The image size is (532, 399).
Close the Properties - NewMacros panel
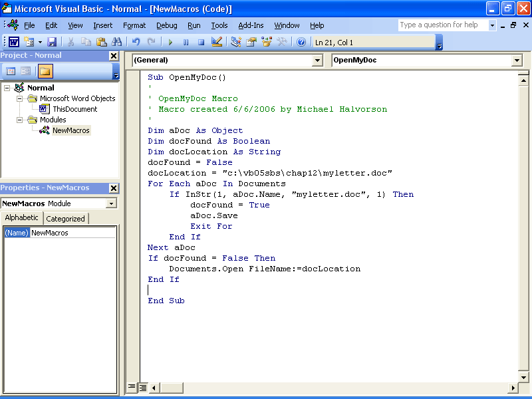tap(113, 188)
